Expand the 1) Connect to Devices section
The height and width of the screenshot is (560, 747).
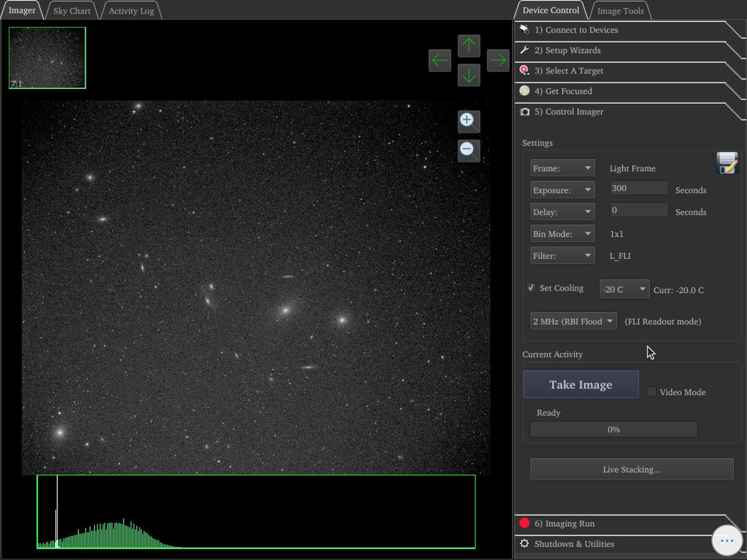click(x=629, y=30)
